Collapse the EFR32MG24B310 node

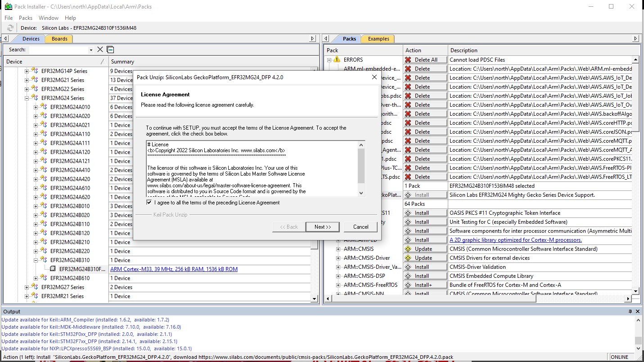(36, 260)
